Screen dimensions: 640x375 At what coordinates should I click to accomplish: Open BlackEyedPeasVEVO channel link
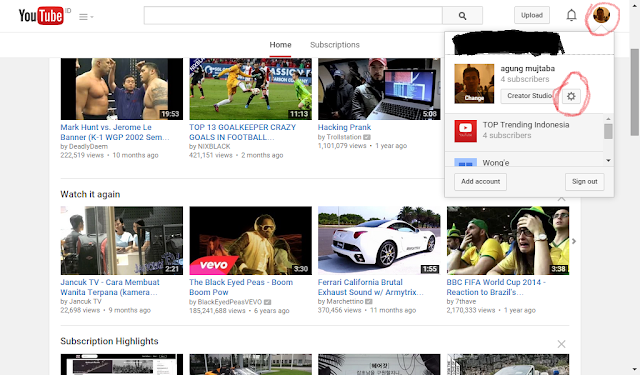point(230,302)
